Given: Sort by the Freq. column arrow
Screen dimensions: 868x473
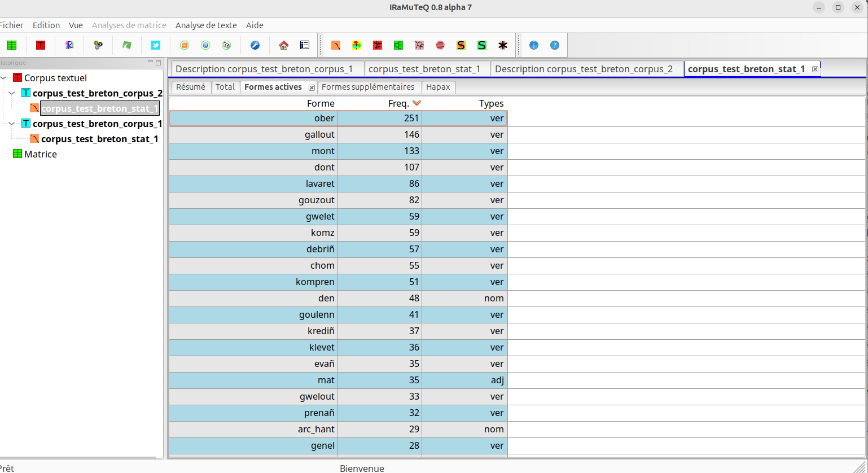Looking at the screenshot, I should pos(417,103).
